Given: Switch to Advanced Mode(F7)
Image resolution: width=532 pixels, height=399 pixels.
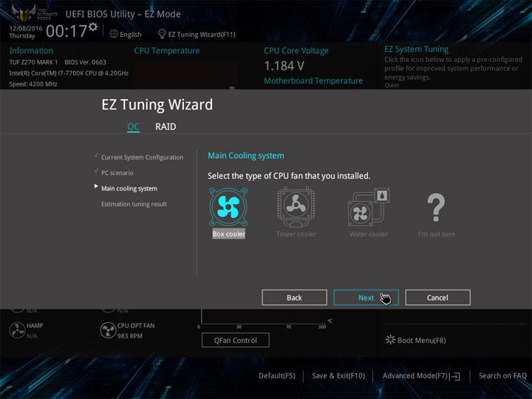Looking at the screenshot, I should point(415,376).
